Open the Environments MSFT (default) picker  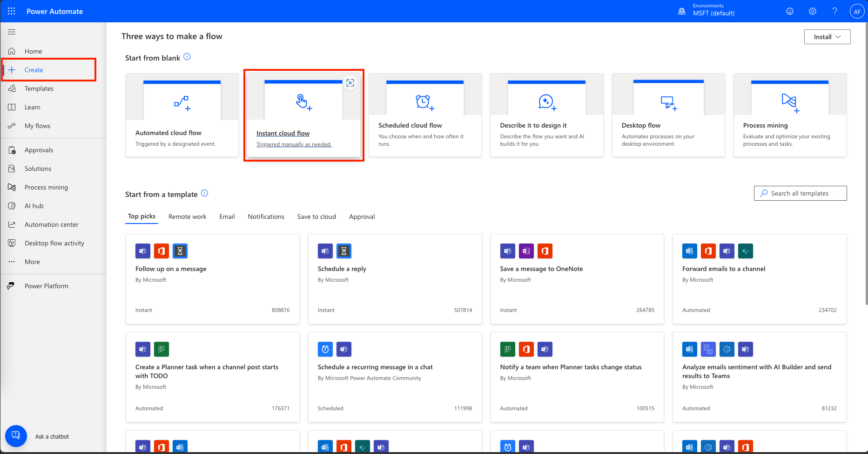tap(707, 10)
